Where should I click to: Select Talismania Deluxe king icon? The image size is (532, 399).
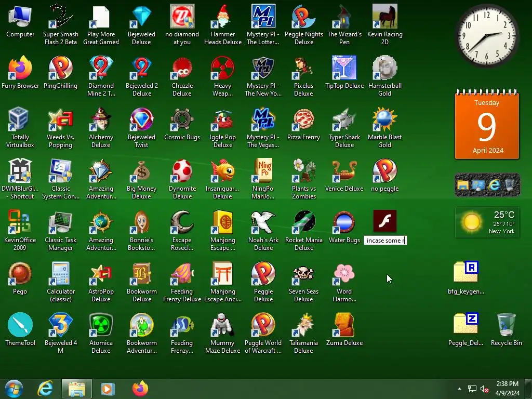click(x=303, y=325)
